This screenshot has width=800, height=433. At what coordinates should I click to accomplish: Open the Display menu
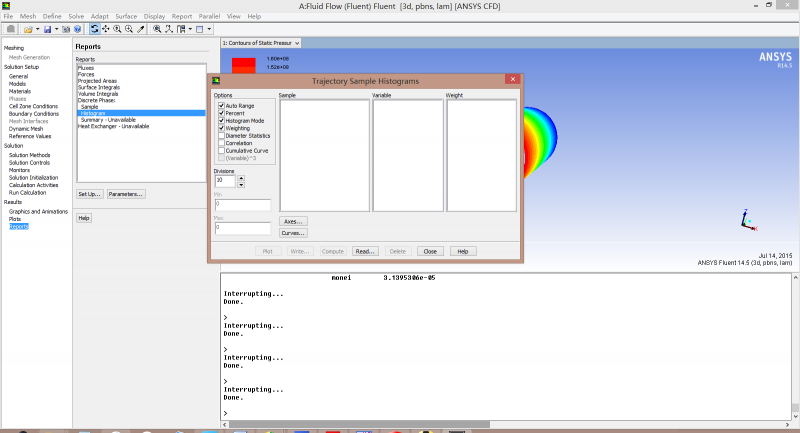click(154, 16)
